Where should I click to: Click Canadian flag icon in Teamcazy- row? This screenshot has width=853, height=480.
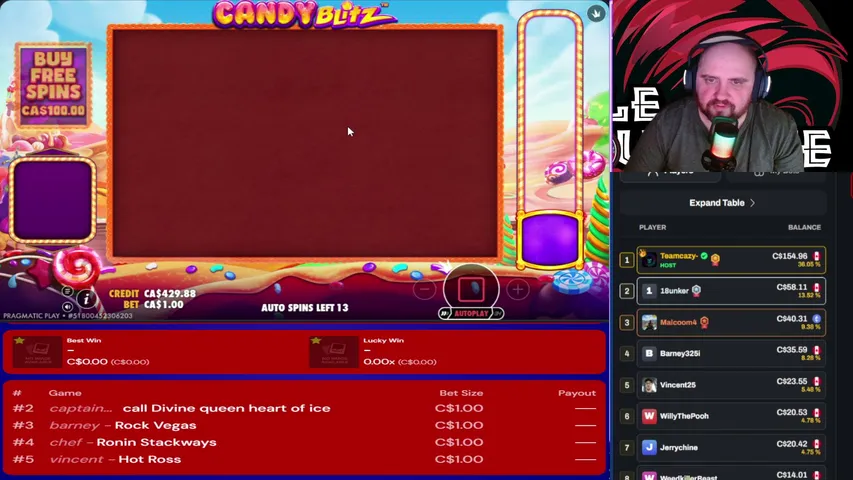point(817,256)
